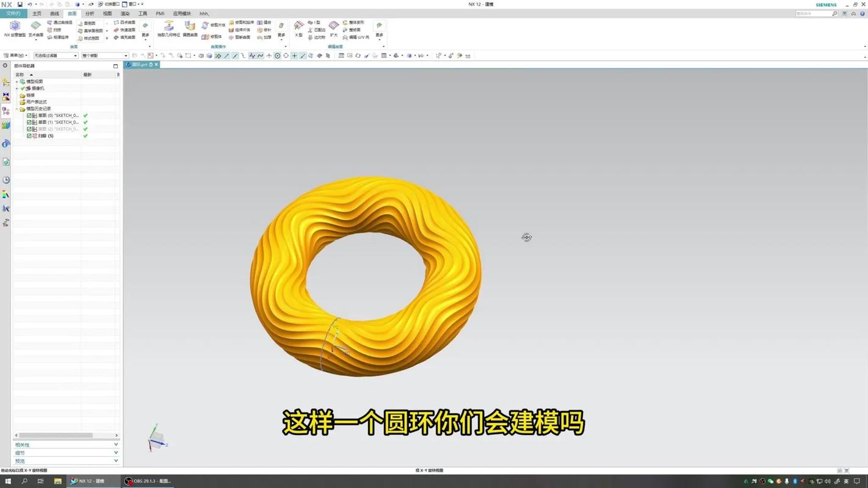This screenshot has height=488, width=868.
Task: Uncheck the 草图 (0) SKETCH checkbox
Action: 29,115
